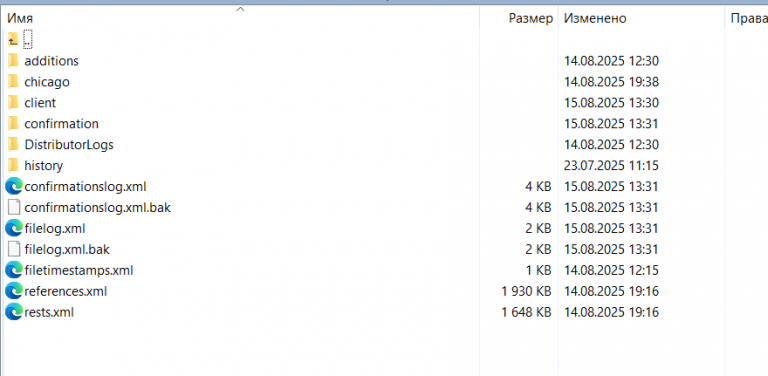Click the modified date of confirmationslog.xml.bak
This screenshot has height=376, width=768.
click(611, 208)
